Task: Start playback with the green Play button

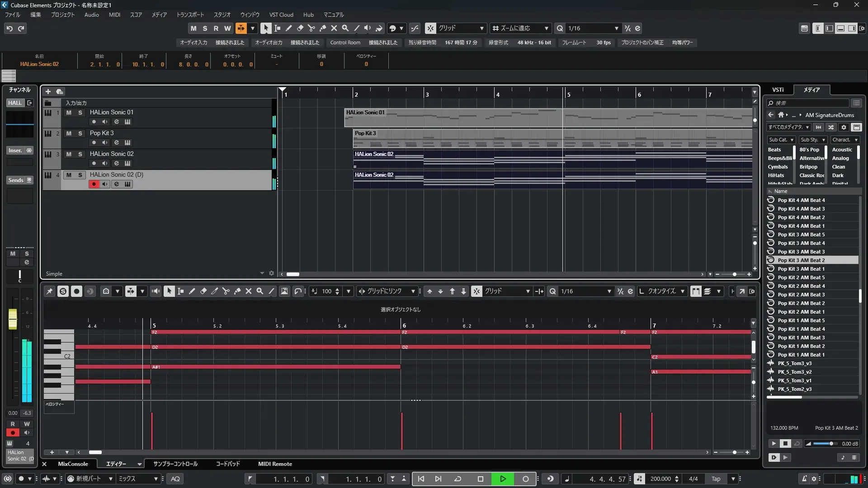Action: [503, 479]
